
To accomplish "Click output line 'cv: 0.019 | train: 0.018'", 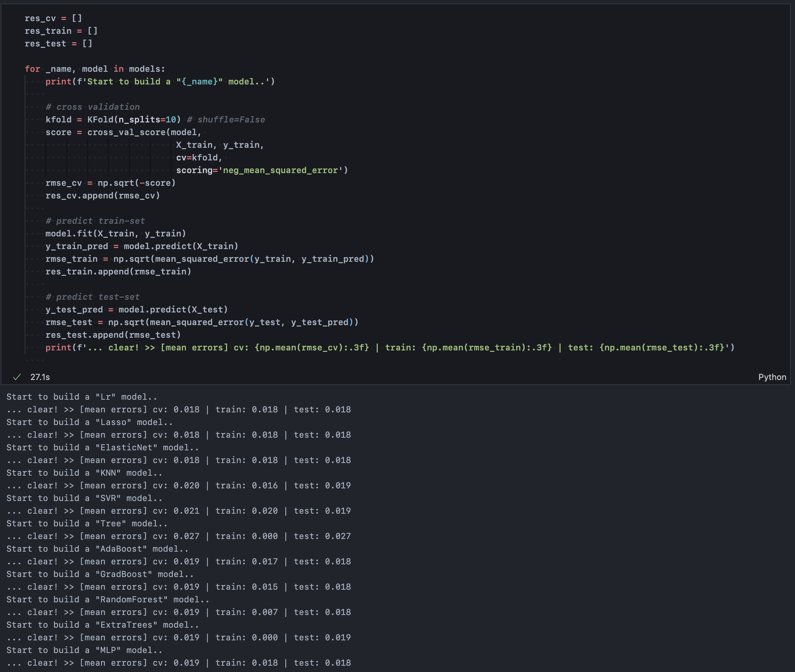I will pyautogui.click(x=179, y=663).
